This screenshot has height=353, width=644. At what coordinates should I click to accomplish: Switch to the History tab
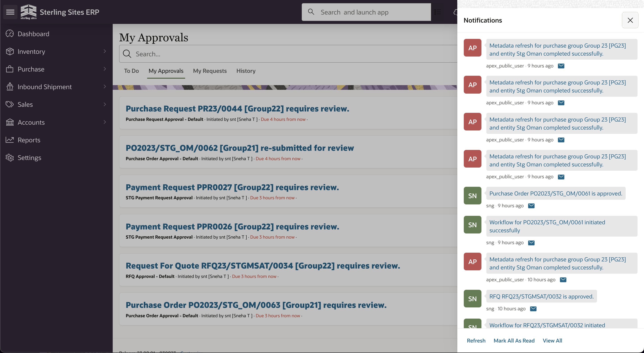point(246,71)
